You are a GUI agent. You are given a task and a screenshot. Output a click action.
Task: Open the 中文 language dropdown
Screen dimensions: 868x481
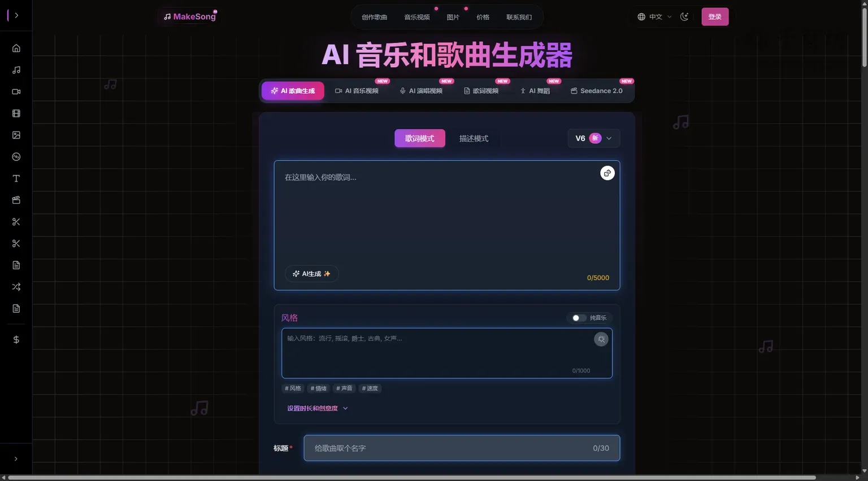[x=654, y=17]
